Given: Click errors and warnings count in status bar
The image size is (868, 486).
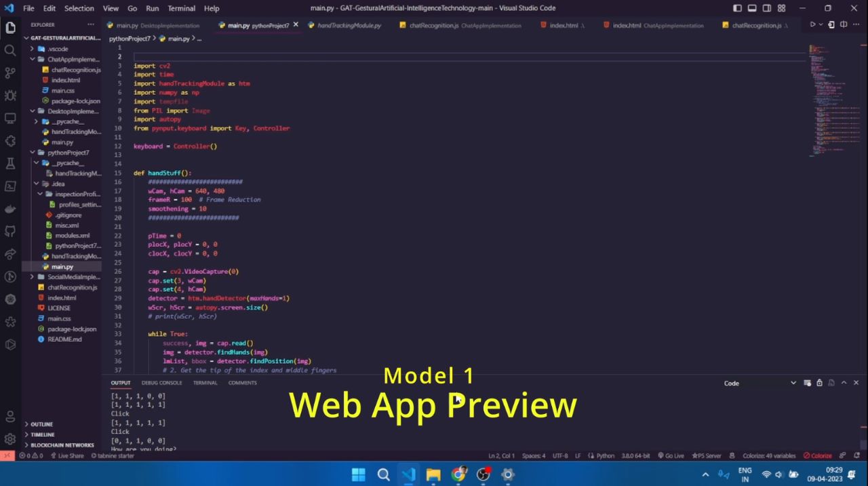Looking at the screenshot, I should [31, 455].
